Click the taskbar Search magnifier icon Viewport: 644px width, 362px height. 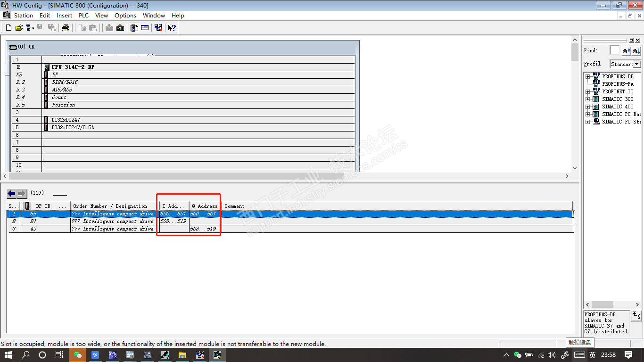(x=26, y=355)
